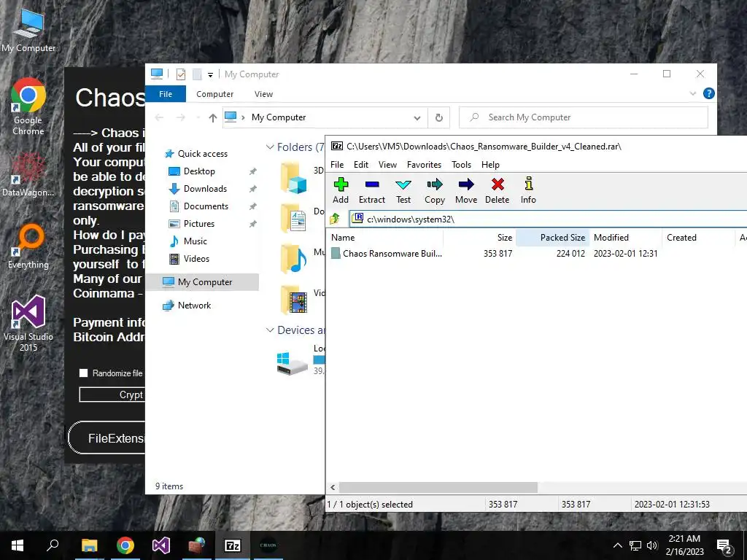Select the Music folder icon in explorer content

293,259
